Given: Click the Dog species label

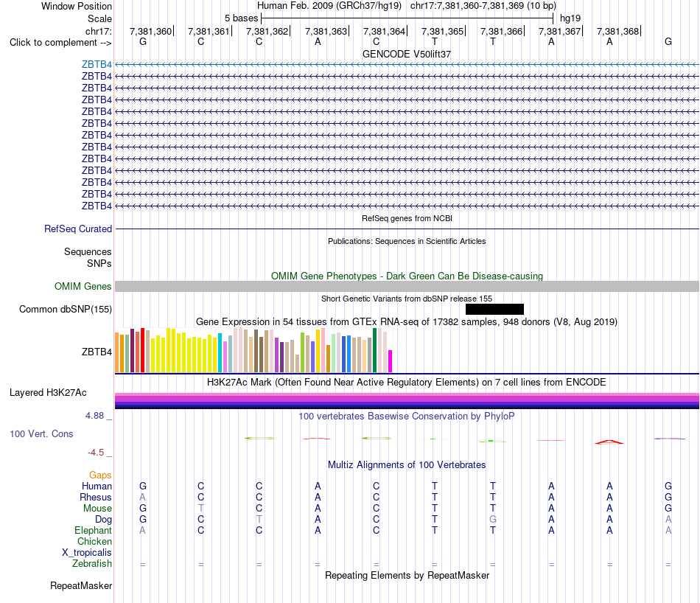Looking at the screenshot, I should [103, 520].
